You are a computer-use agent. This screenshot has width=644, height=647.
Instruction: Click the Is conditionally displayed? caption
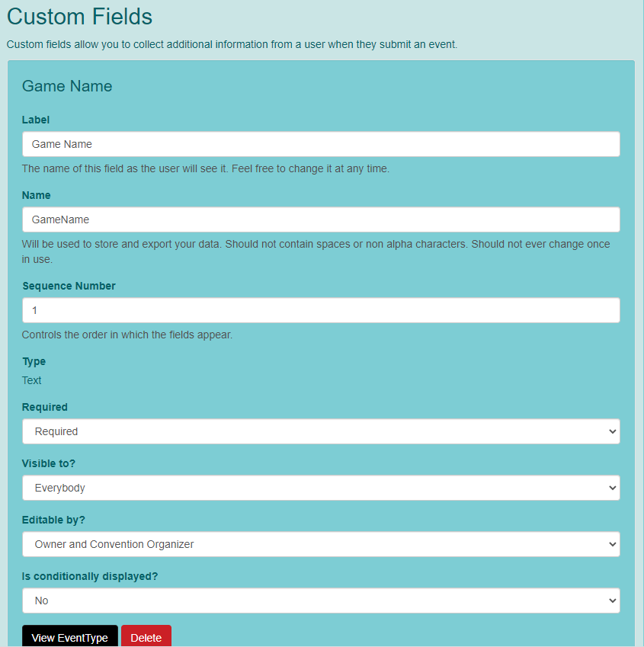[x=90, y=576]
